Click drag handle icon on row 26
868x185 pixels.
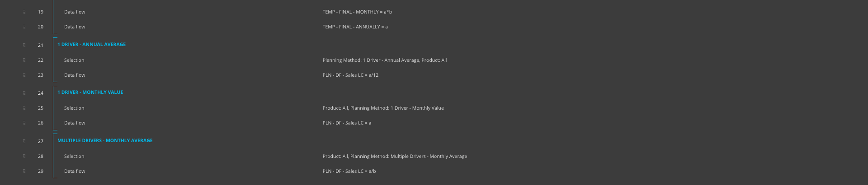click(x=24, y=123)
